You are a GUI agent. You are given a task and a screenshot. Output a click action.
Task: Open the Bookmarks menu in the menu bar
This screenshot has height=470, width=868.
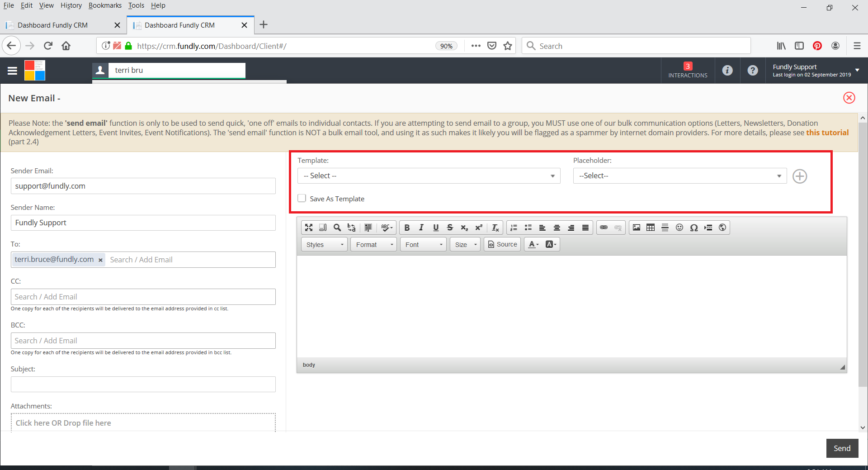coord(105,5)
